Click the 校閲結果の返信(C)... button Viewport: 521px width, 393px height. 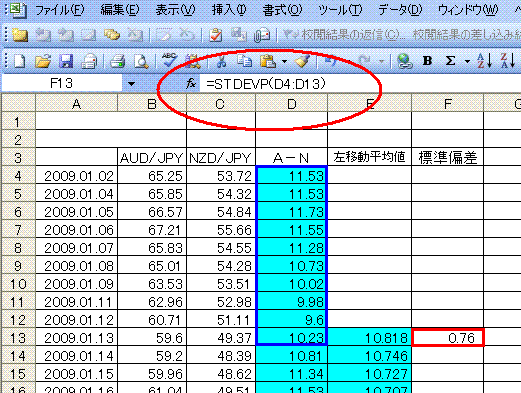pyautogui.click(x=343, y=35)
